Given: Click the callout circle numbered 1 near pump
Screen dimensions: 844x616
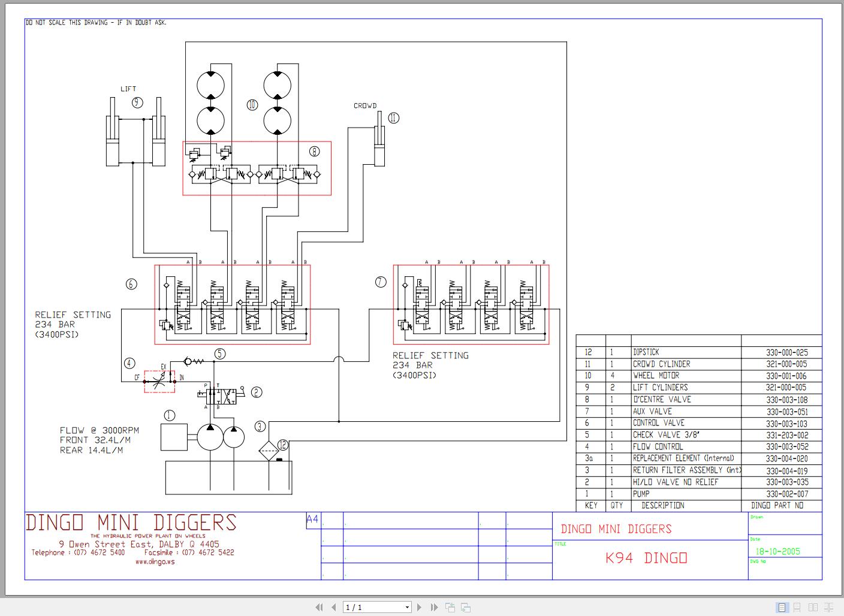Looking at the screenshot, I should 170,415.
